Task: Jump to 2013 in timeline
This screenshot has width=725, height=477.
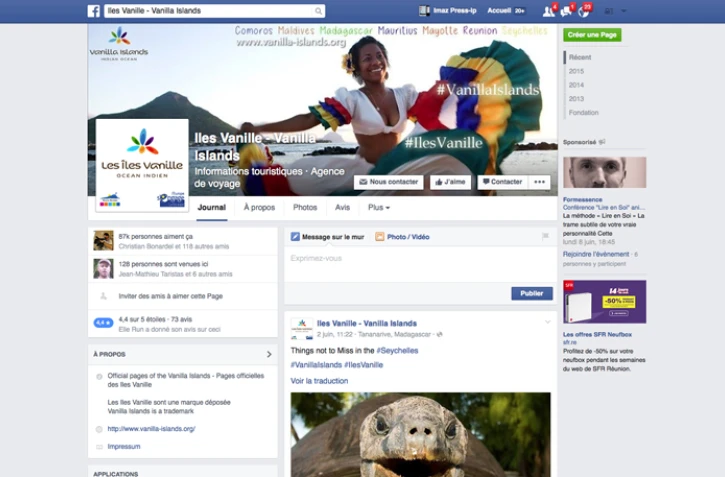Action: (x=576, y=99)
